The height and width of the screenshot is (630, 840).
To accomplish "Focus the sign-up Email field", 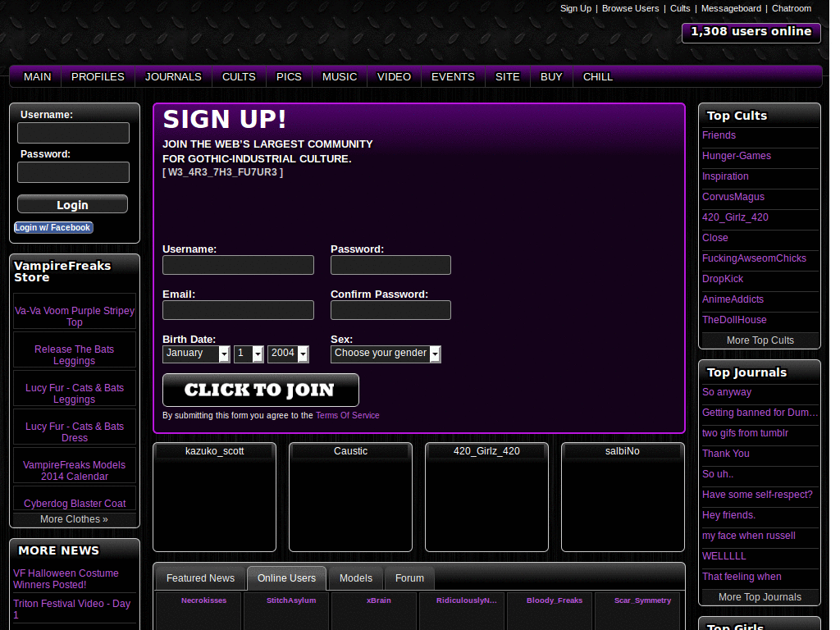I will 239,310.
